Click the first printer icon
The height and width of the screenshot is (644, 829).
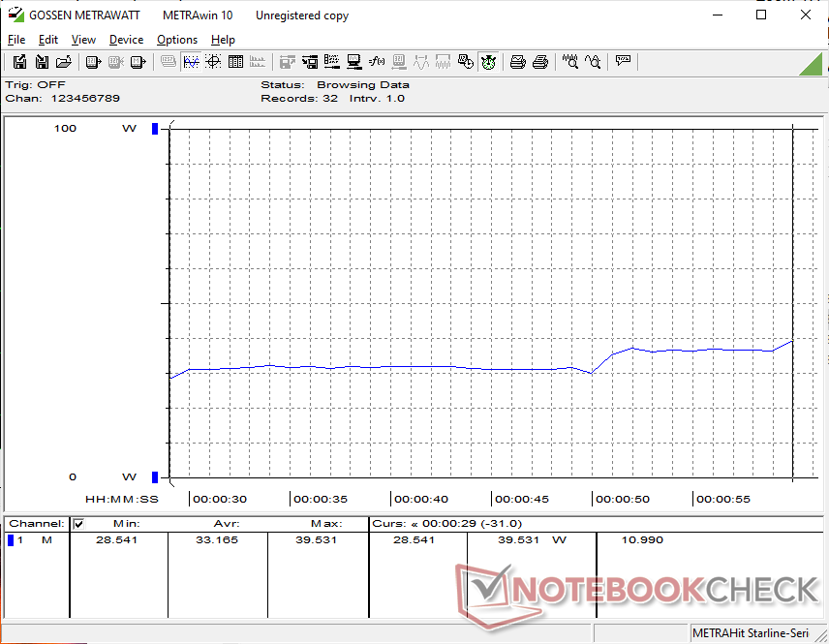pyautogui.click(x=518, y=62)
